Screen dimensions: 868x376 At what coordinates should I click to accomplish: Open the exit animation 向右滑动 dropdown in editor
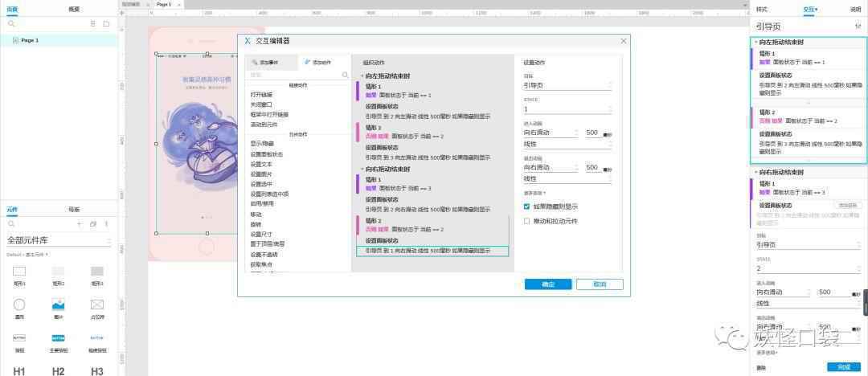point(551,167)
